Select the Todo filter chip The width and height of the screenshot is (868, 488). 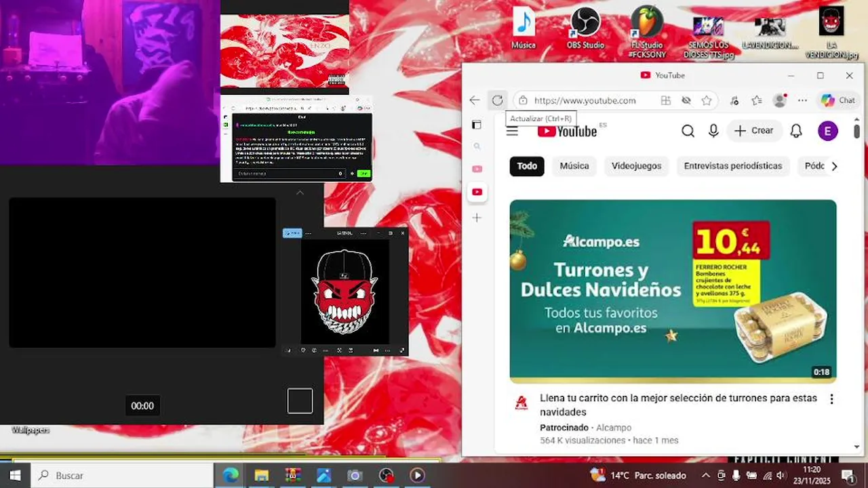(x=527, y=166)
